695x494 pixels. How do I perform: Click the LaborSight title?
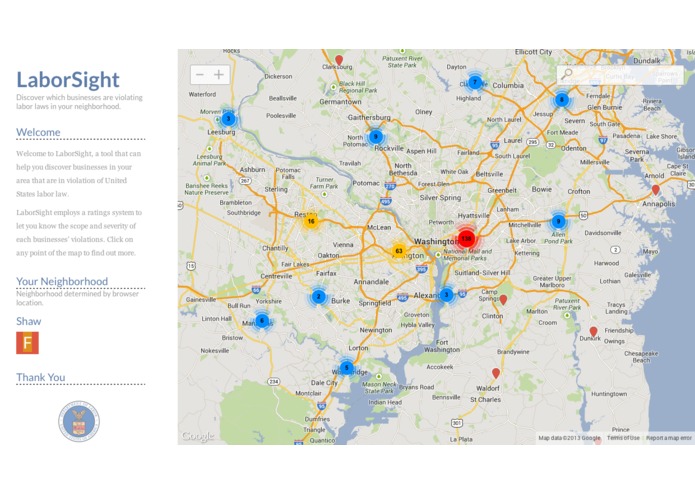68,80
